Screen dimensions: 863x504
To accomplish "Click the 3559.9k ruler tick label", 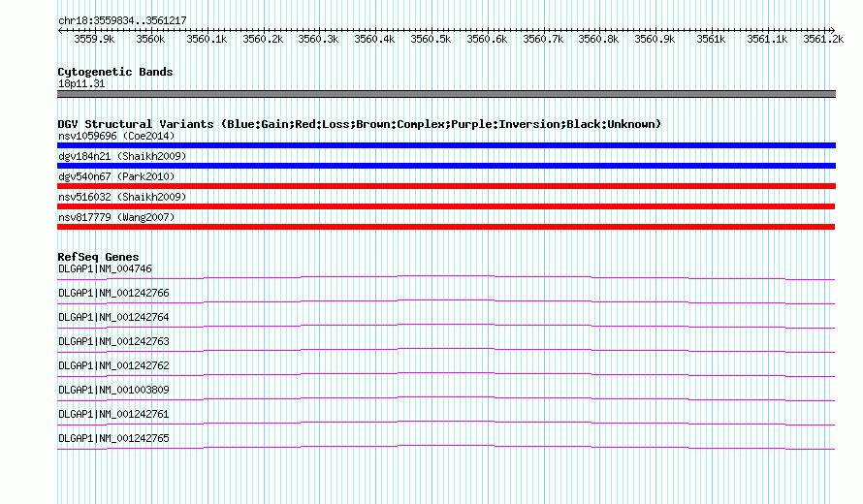I will click(x=94, y=39).
